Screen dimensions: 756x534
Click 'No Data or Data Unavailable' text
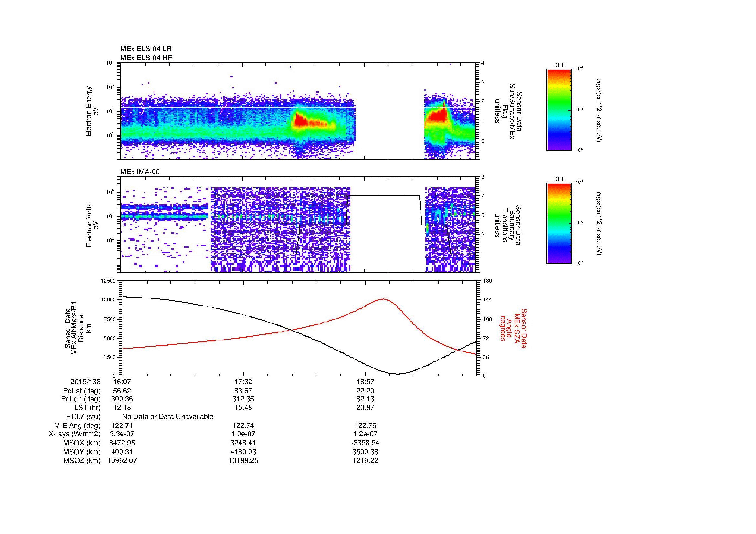point(168,417)
